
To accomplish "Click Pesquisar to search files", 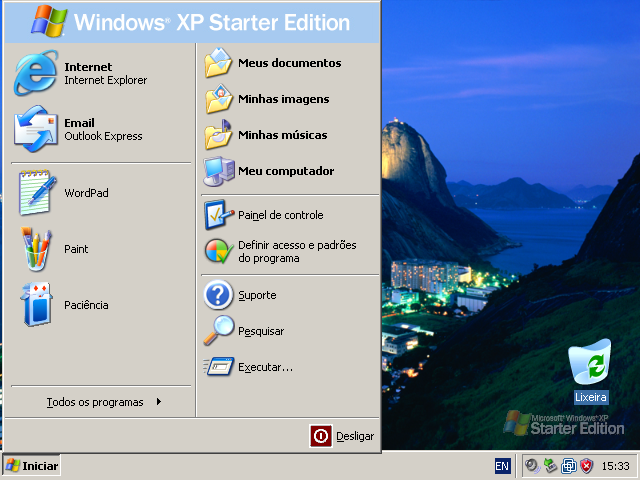I will pyautogui.click(x=260, y=331).
